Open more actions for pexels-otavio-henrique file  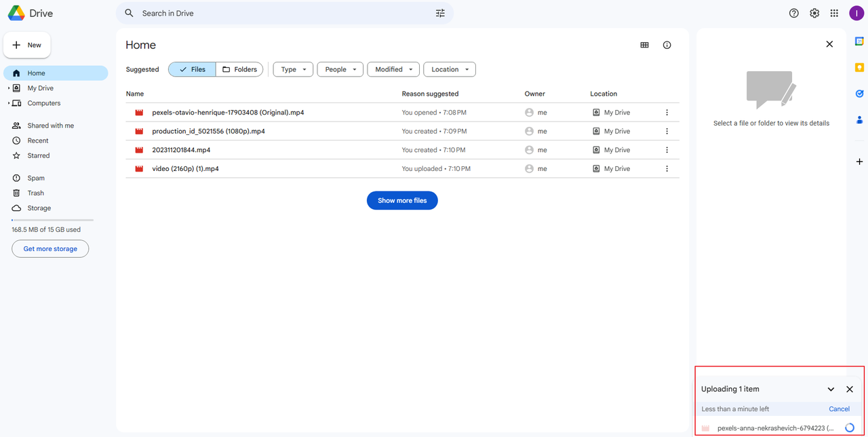tap(667, 113)
